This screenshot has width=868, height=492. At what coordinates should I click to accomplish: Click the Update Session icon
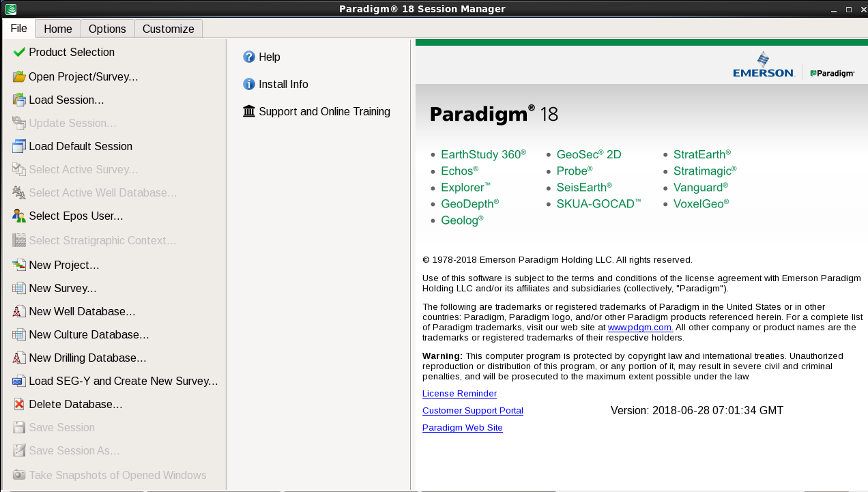[x=19, y=123]
